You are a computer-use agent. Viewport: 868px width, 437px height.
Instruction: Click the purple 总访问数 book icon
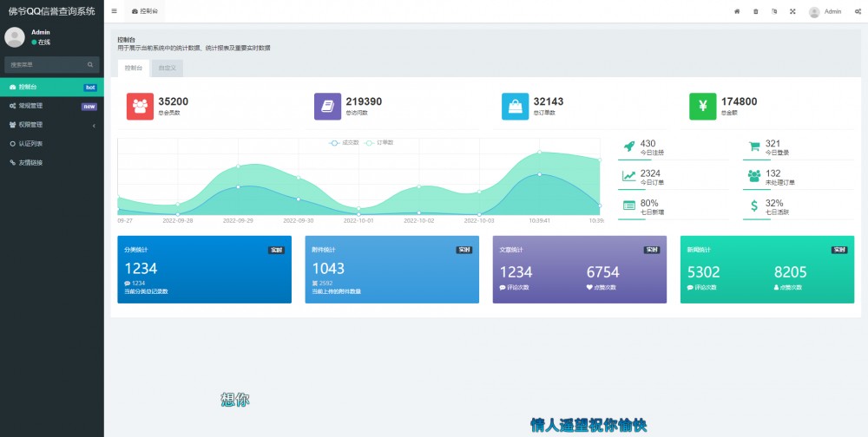pos(327,106)
